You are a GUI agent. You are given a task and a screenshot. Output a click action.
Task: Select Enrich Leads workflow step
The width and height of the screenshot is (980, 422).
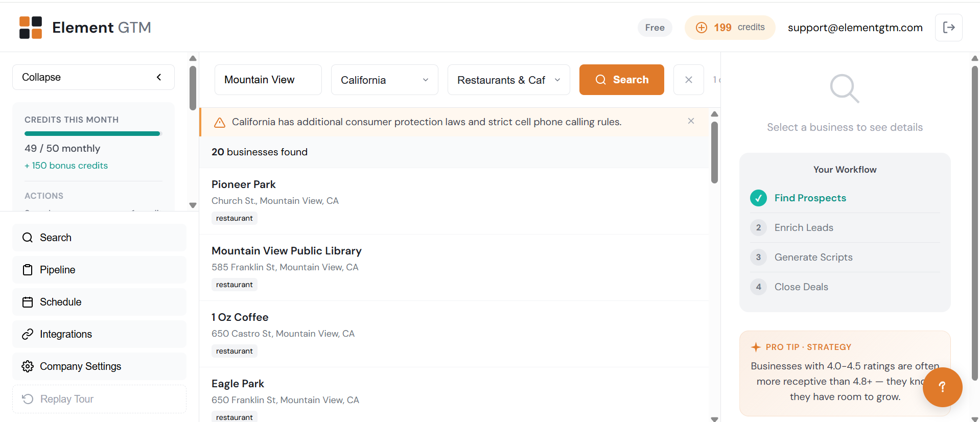pos(804,227)
